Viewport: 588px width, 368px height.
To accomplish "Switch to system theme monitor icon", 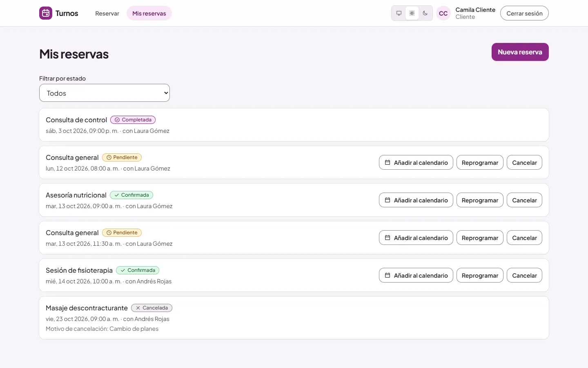I will [x=399, y=13].
